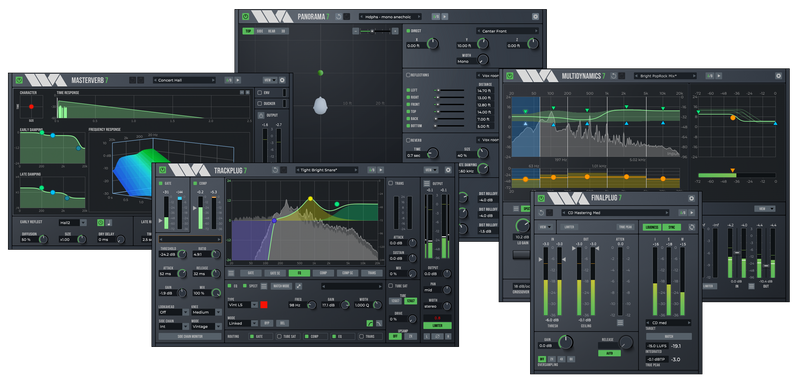Switch to the EQ tab in TrackPlug
This screenshot has height=378, width=800.
299,273
